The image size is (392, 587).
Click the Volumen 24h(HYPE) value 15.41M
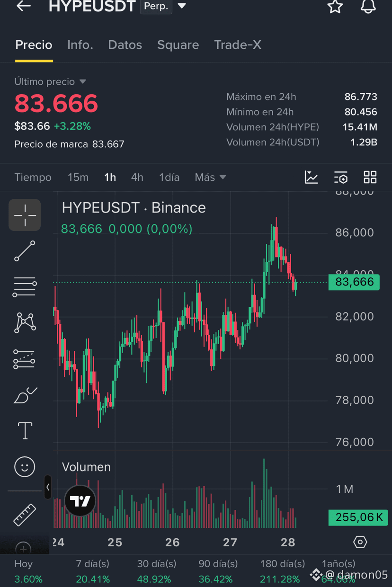coord(360,127)
